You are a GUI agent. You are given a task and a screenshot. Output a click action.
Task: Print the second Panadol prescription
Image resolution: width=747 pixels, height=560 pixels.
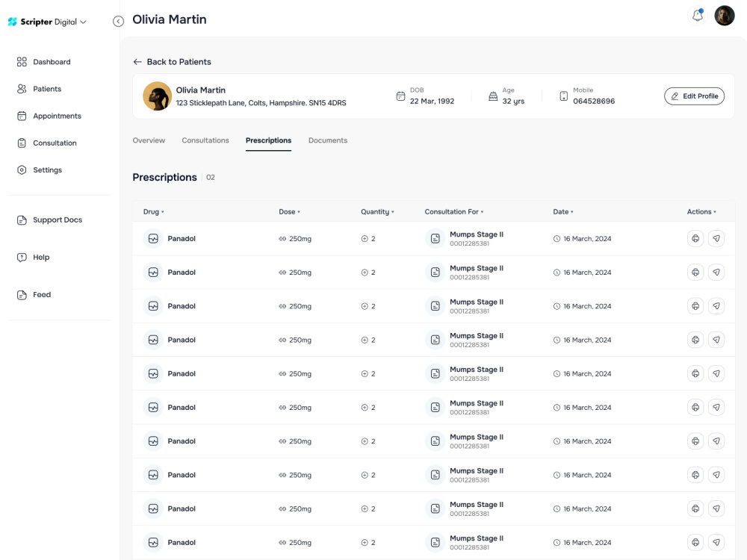pyautogui.click(x=695, y=273)
